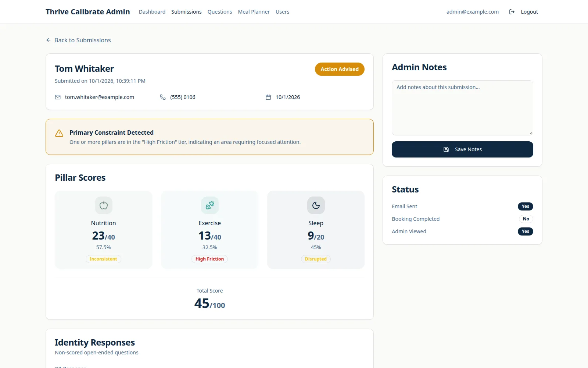Click the Identity Responses heading

tap(95, 343)
